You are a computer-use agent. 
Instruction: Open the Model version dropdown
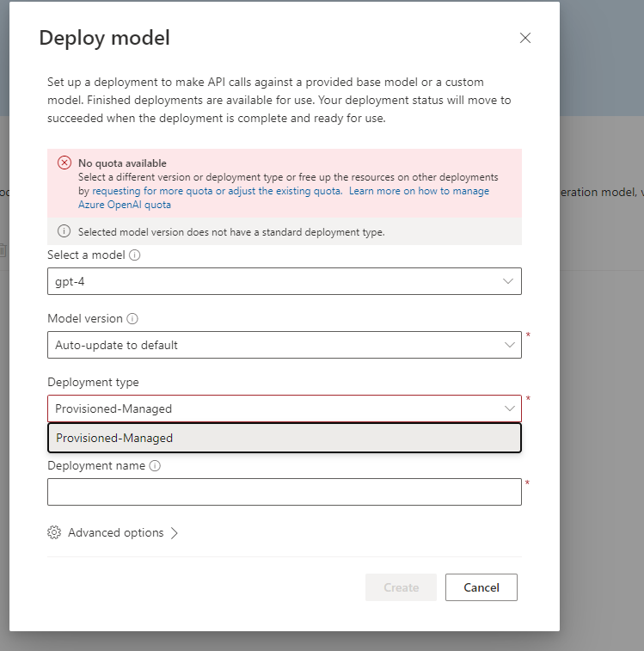tap(285, 345)
